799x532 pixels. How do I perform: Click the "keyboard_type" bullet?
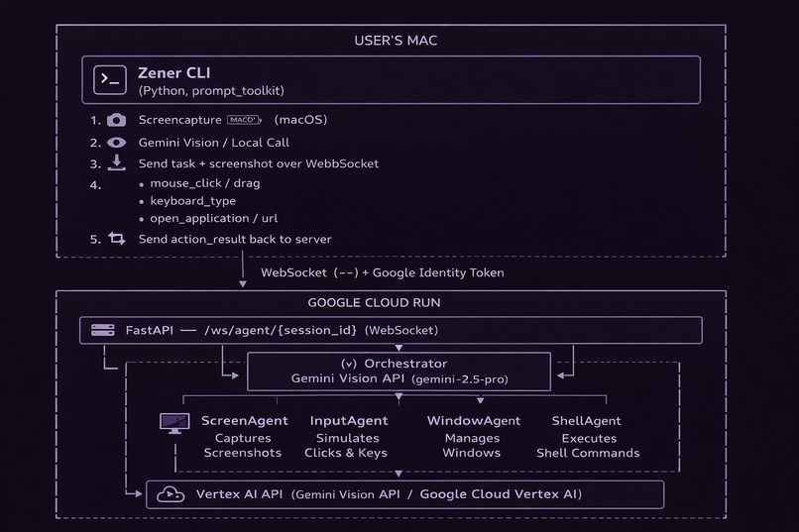pos(192,200)
